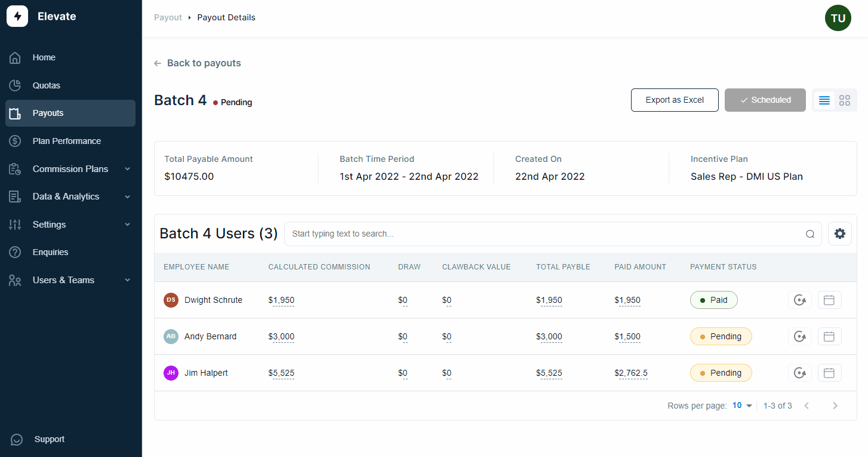The width and height of the screenshot is (868, 457).
Task: Go to Payout breadcrumb link
Action: coord(168,17)
